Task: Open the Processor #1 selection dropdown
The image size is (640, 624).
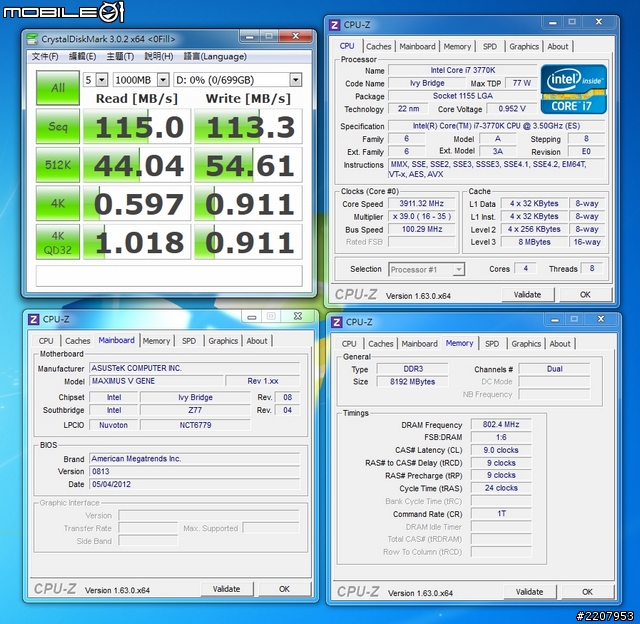Action: coord(426,269)
